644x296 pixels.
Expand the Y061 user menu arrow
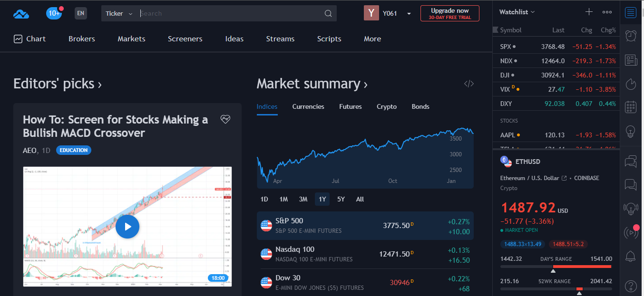tap(409, 14)
